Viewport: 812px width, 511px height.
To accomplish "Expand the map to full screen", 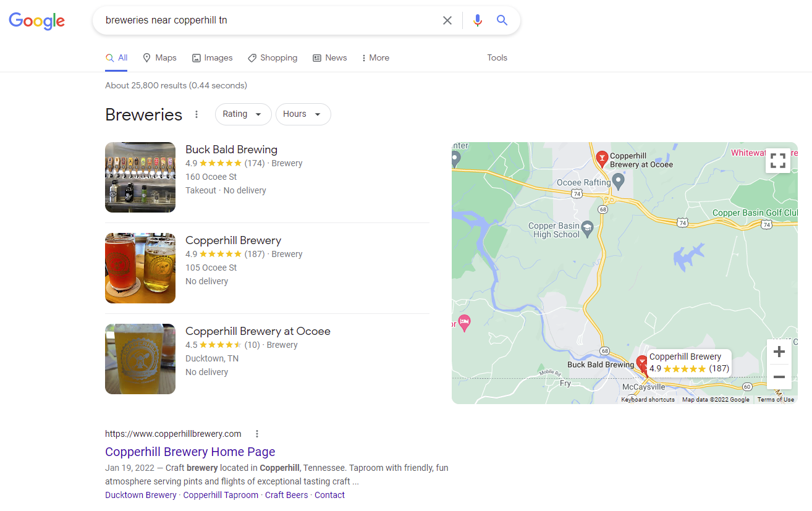I will pyautogui.click(x=778, y=160).
